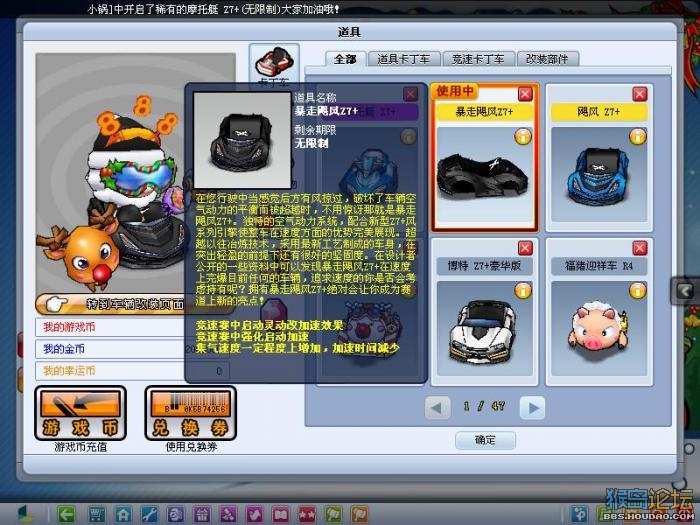700x525 pixels.
Task: Open 使用兑换券 voucher redemption
Action: click(x=191, y=413)
